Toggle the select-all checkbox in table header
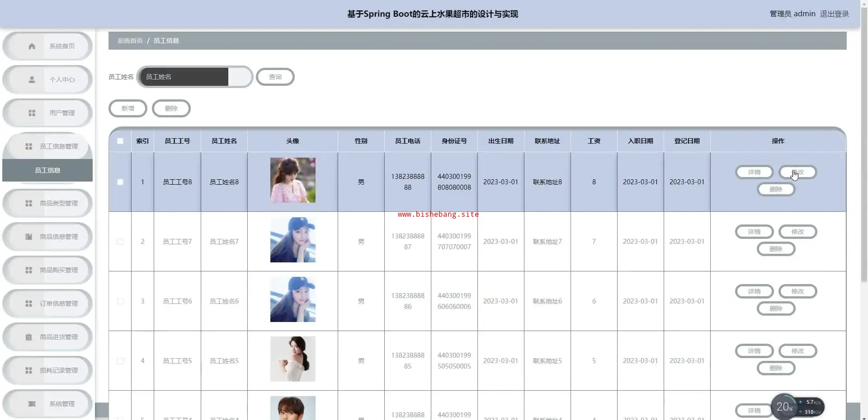 point(120,141)
